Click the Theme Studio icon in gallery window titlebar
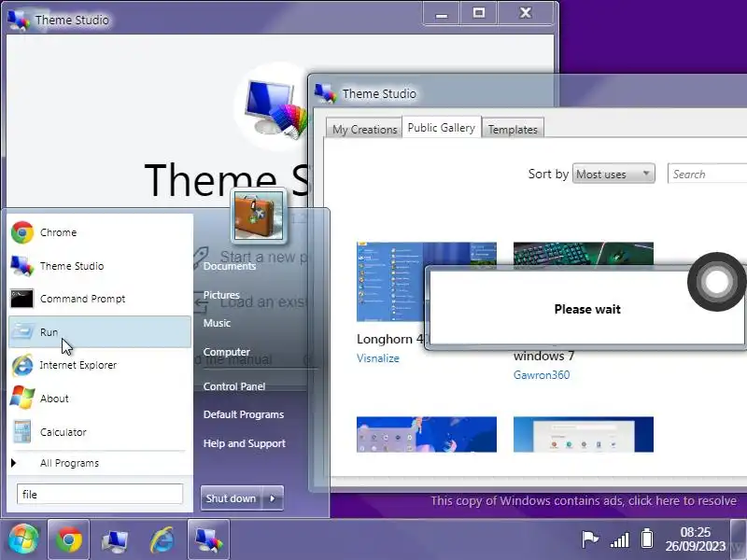Image resolution: width=747 pixels, height=560 pixels. (x=326, y=93)
